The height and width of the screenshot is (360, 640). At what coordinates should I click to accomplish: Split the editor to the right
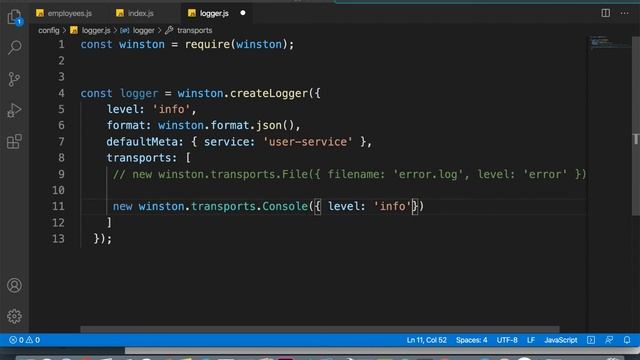tap(606, 13)
